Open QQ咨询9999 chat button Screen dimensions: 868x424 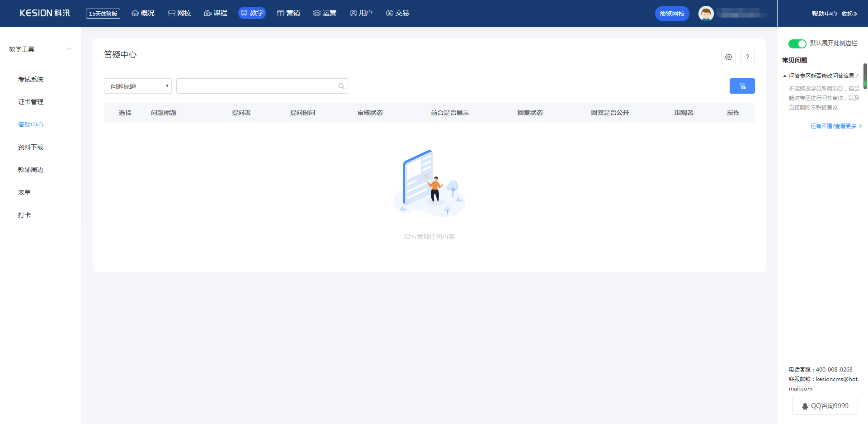pyautogui.click(x=825, y=406)
